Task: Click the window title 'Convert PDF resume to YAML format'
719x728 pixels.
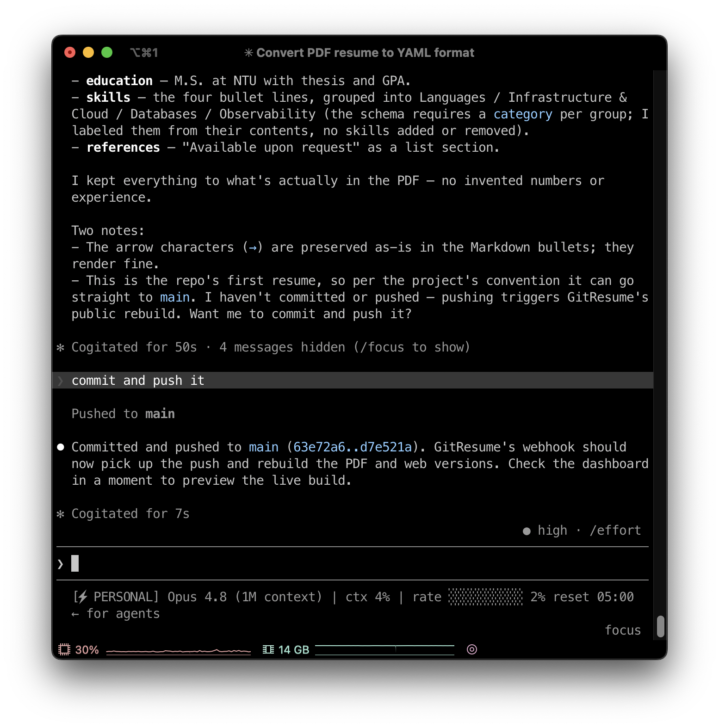Action: (365, 53)
